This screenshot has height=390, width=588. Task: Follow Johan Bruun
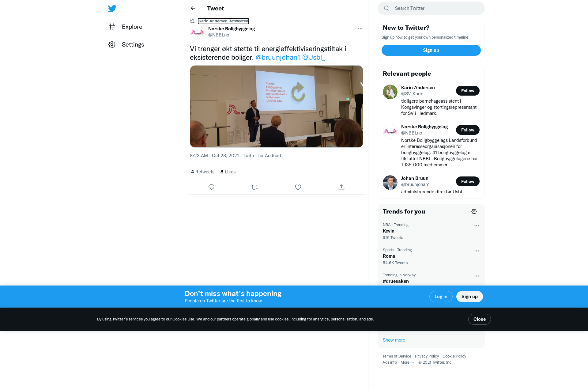[x=468, y=181]
